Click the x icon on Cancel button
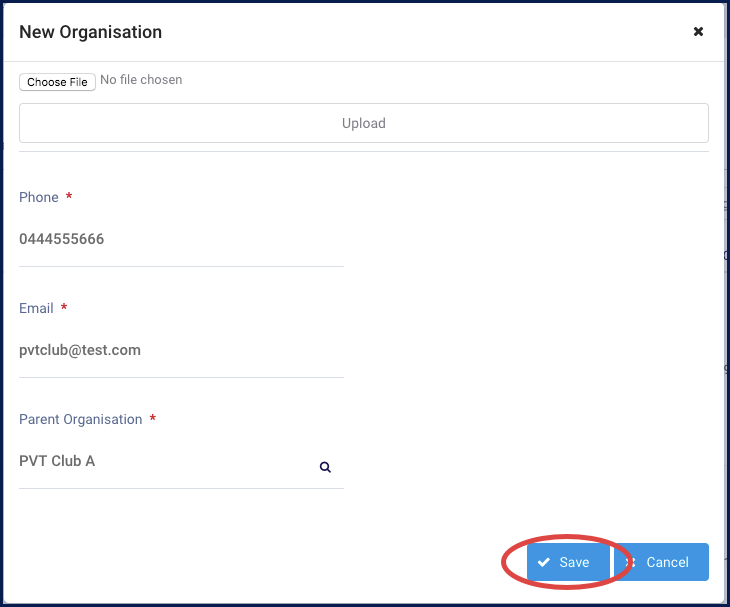 point(631,562)
